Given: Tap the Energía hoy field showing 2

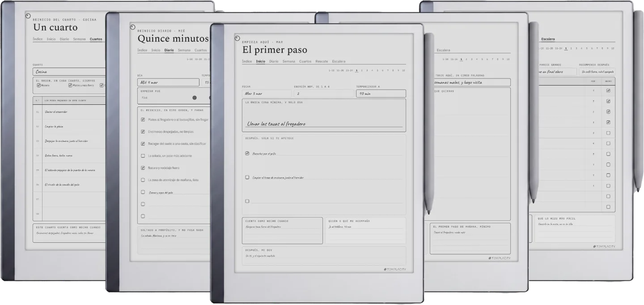Looking at the screenshot, I should click(x=324, y=94).
